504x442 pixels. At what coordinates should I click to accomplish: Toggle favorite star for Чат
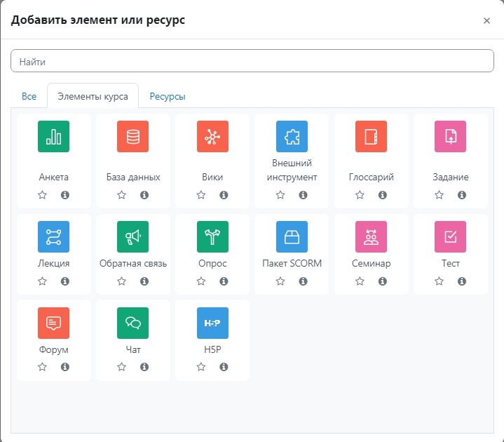pyautogui.click(x=122, y=367)
